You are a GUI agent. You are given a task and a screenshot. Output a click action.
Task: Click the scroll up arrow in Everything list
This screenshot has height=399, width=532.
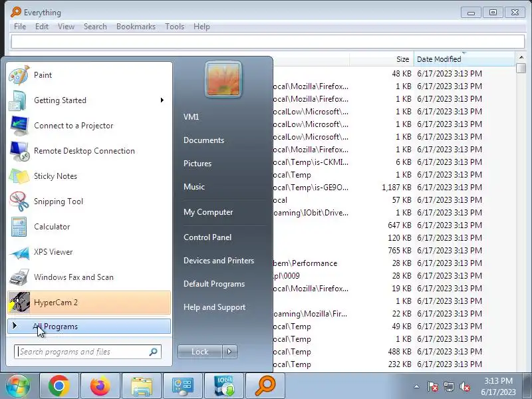pos(521,57)
